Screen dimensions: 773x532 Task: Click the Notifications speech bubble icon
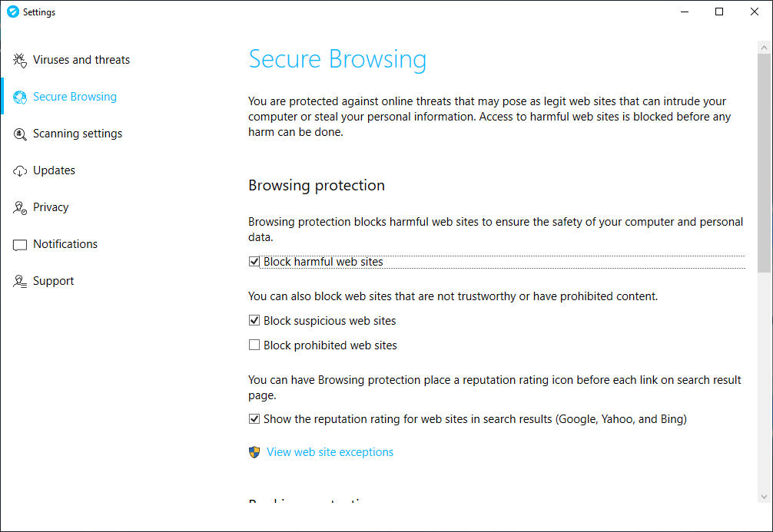pos(20,244)
